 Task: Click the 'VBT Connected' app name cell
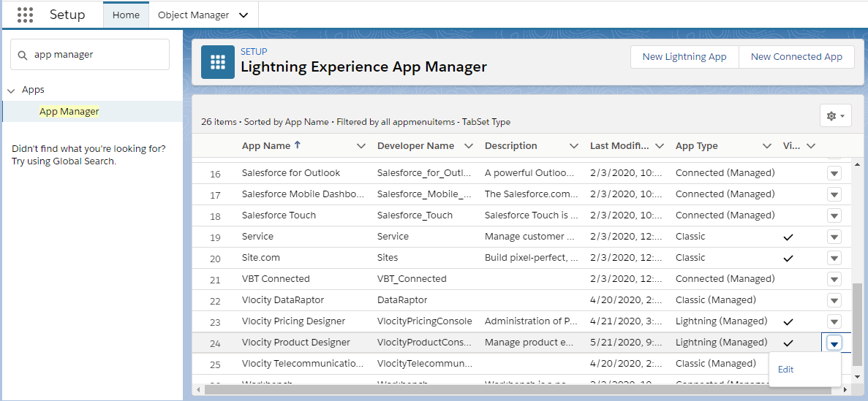[x=276, y=279]
